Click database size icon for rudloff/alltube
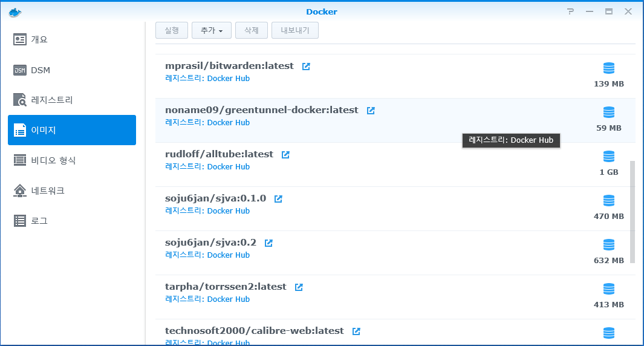Image resolution: width=644 pixels, height=346 pixels. [x=609, y=157]
